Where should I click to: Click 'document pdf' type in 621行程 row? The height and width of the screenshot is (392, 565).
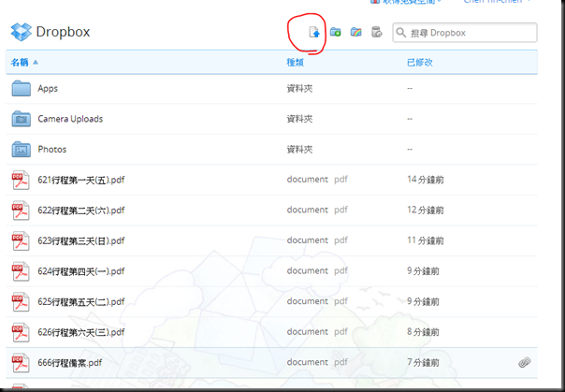coord(317,180)
